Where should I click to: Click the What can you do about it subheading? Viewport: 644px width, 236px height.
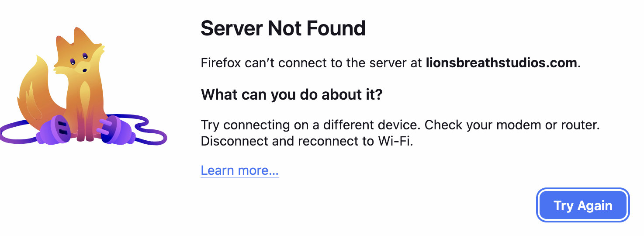point(291,94)
